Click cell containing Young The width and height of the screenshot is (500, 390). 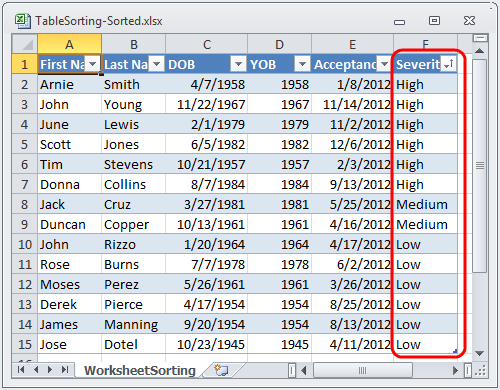coord(134,104)
